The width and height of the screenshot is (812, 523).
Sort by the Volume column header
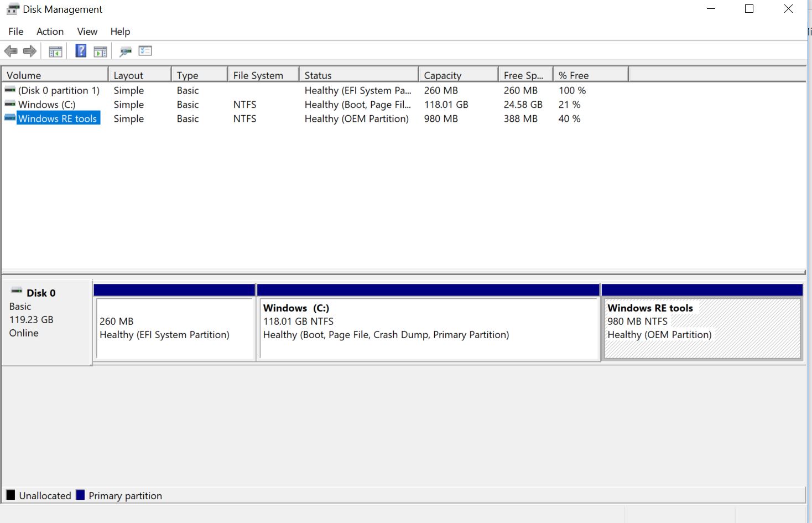pos(55,75)
